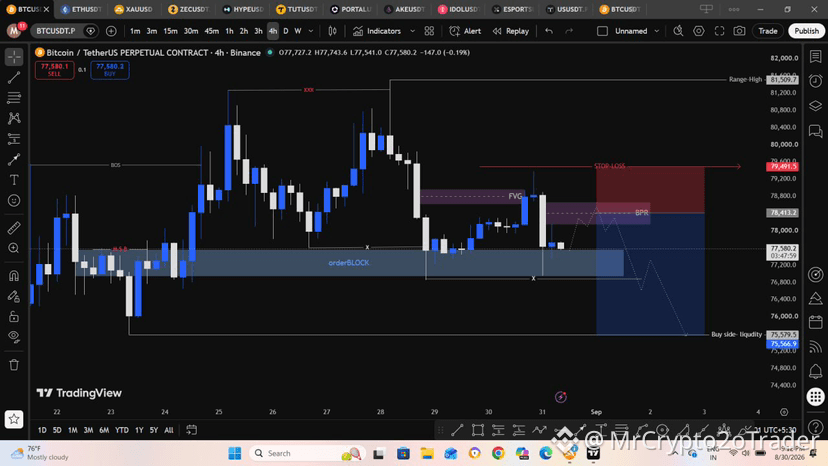Set date range to 1M
Image resolution: width=828 pixels, height=466 pixels.
(x=72, y=430)
